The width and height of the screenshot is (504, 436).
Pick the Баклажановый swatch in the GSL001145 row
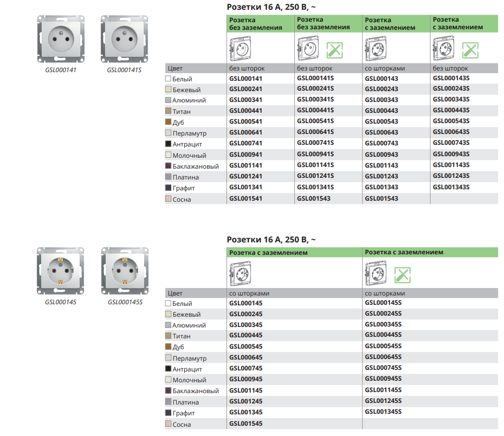(x=168, y=390)
